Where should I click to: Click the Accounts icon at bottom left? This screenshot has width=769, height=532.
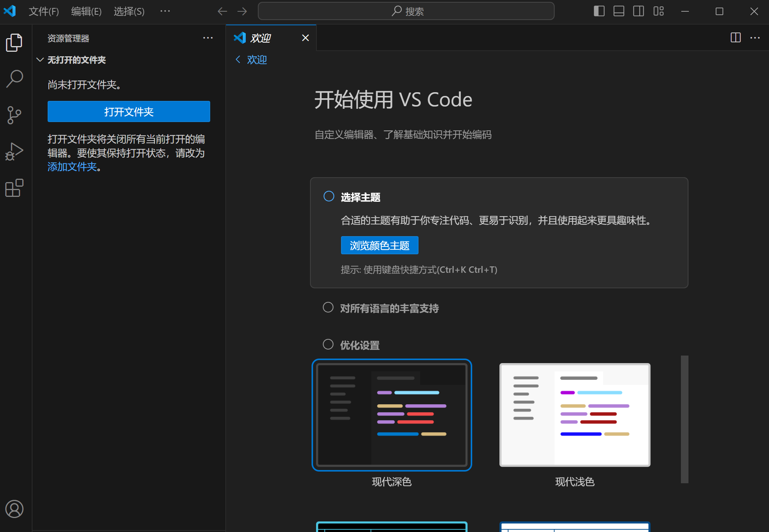coord(14,509)
